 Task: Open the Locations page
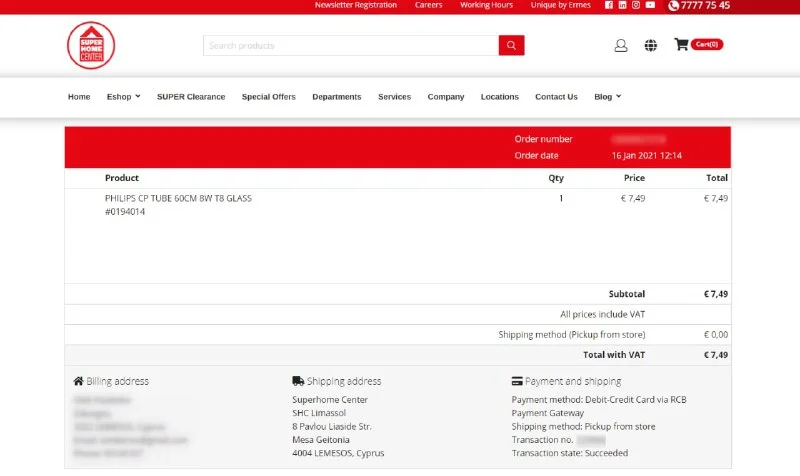[499, 97]
